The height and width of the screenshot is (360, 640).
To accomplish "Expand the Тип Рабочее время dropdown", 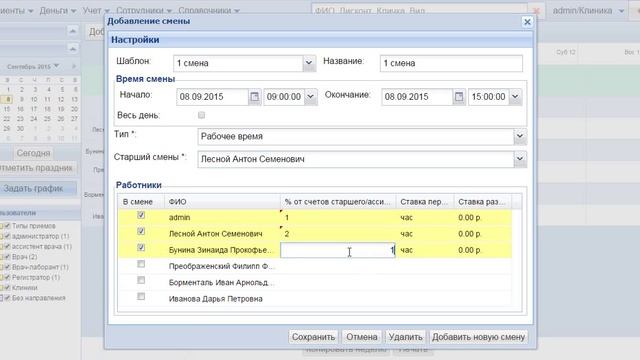I will pos(520,136).
